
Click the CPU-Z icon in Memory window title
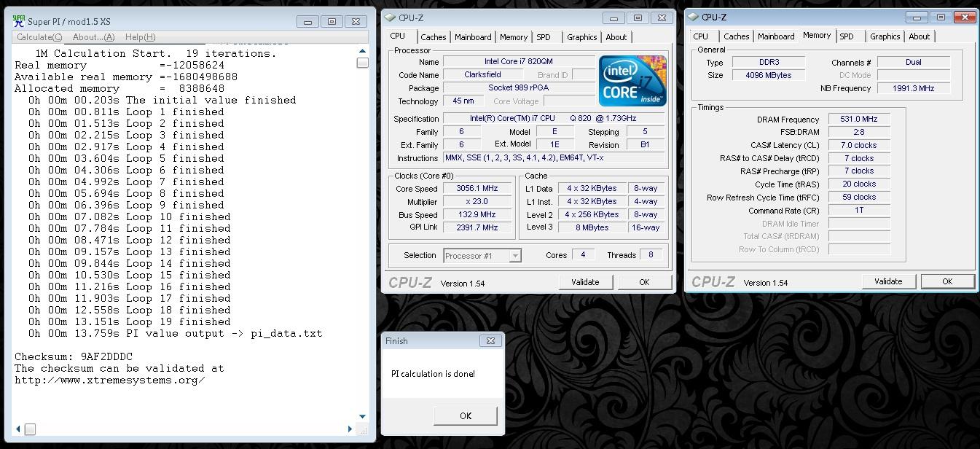click(693, 17)
